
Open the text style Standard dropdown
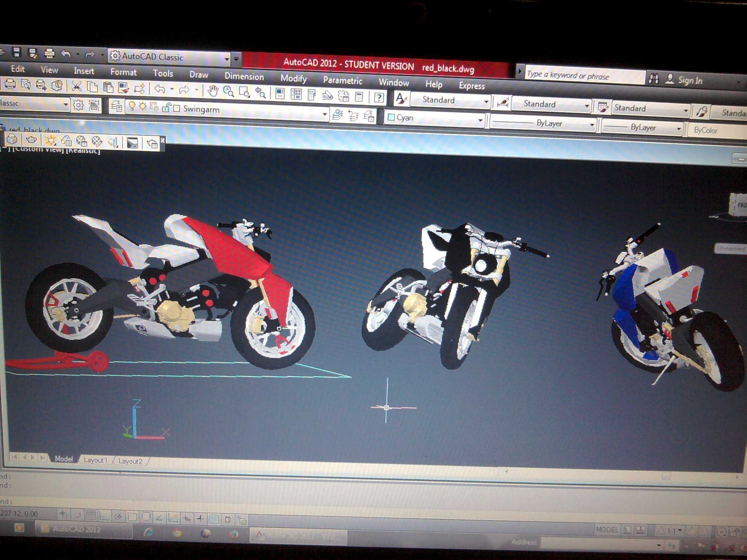click(450, 100)
